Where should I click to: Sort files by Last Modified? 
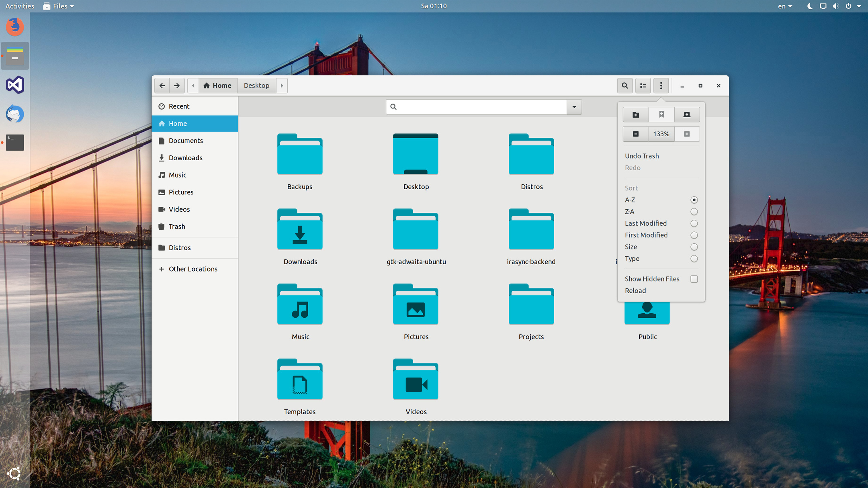(694, 223)
